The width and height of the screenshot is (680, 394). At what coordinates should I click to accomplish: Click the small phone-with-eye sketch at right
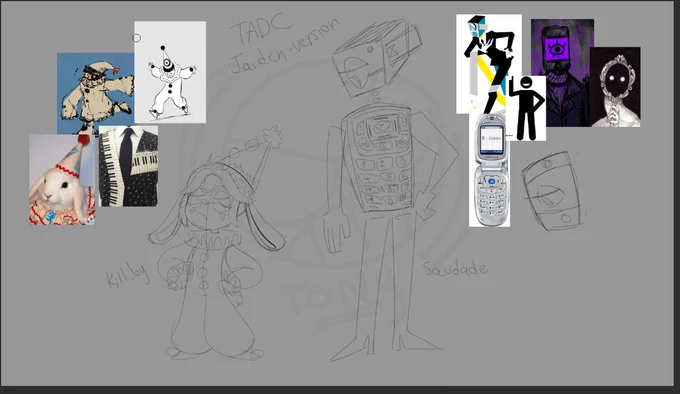click(553, 191)
